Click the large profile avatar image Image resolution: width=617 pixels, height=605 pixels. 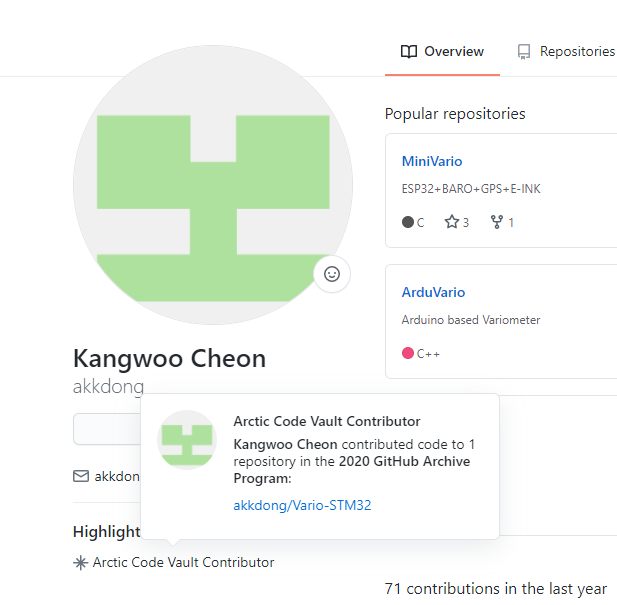(212, 185)
